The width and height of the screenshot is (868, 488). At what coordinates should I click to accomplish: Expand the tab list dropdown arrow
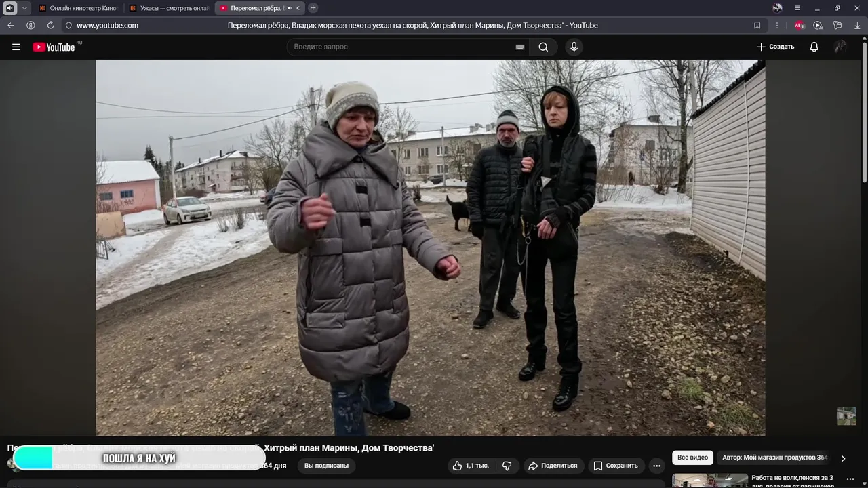pos(24,8)
